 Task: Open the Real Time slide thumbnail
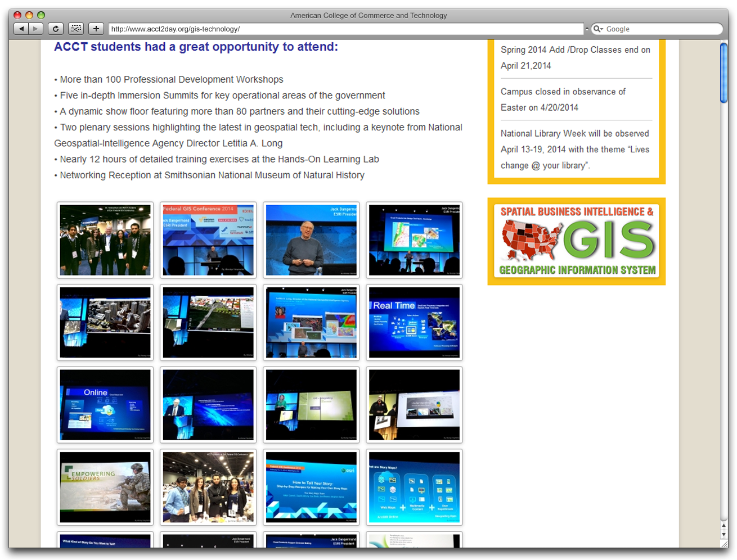click(414, 322)
